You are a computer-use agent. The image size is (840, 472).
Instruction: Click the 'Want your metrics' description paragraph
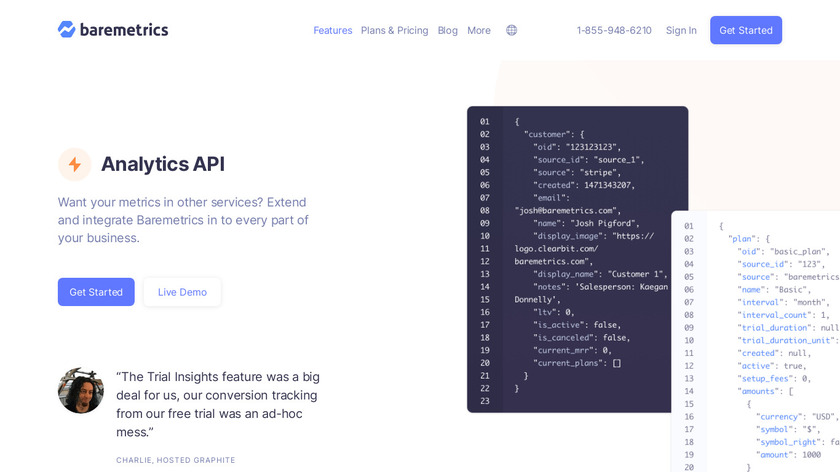(183, 220)
